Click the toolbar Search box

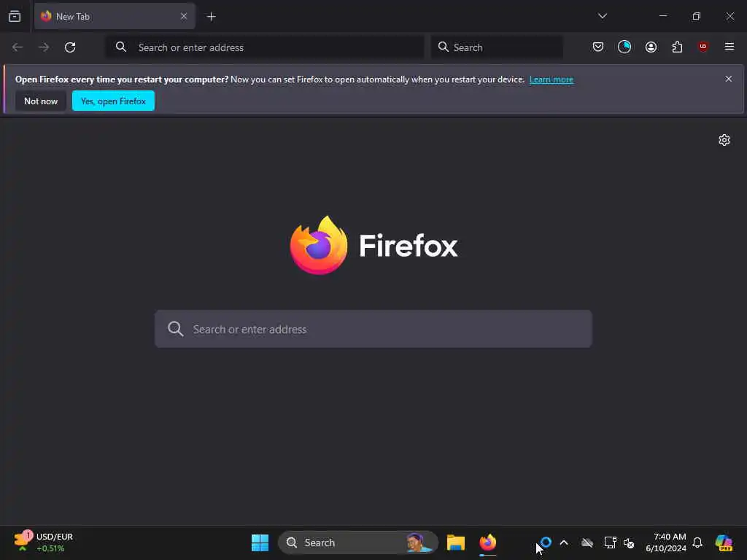pos(497,47)
